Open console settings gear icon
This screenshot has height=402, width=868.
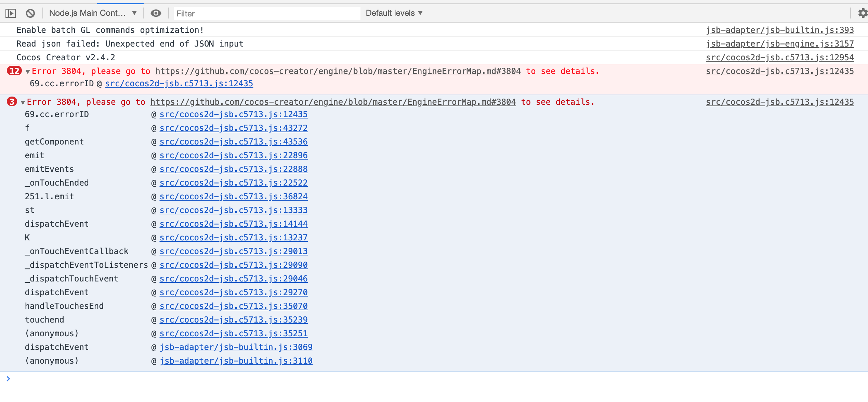(863, 13)
